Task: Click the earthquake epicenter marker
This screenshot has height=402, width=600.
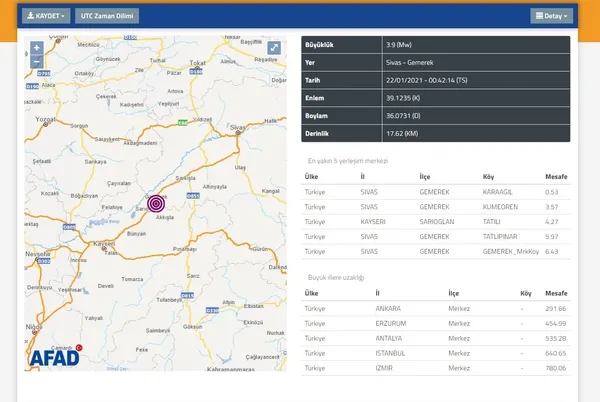Action: click(x=156, y=203)
